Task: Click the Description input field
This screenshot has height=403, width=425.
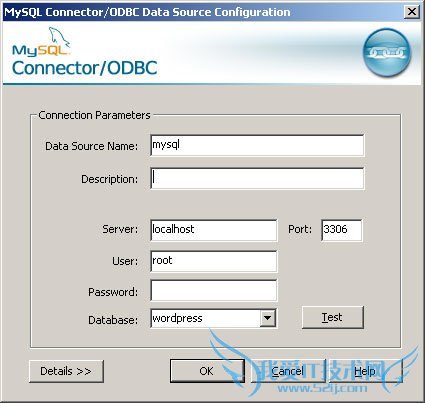Action: pyautogui.click(x=257, y=178)
